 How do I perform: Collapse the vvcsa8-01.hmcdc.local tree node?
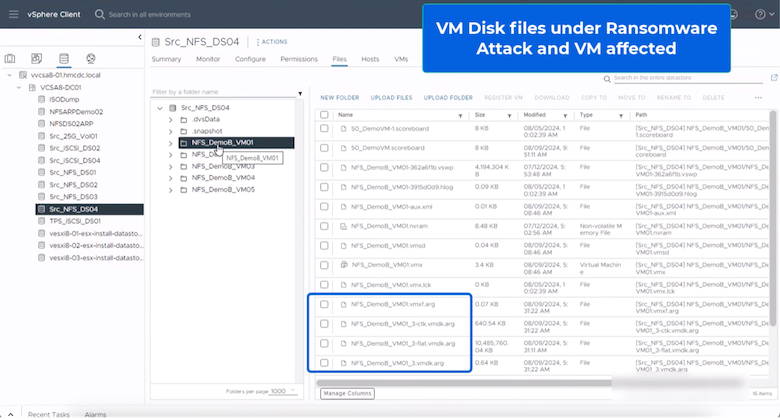point(9,75)
